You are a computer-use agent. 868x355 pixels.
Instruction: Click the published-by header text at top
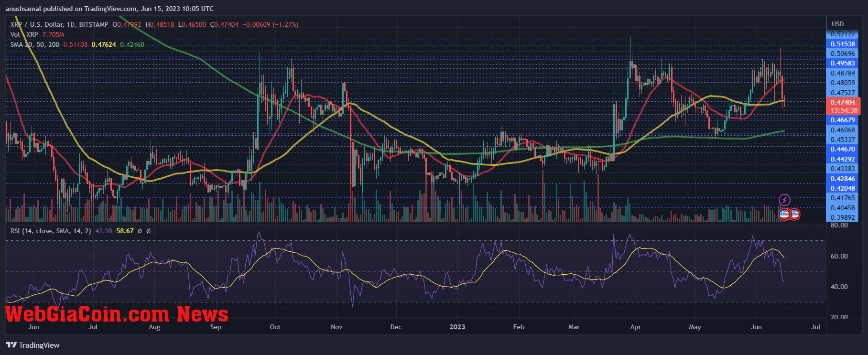(x=110, y=9)
